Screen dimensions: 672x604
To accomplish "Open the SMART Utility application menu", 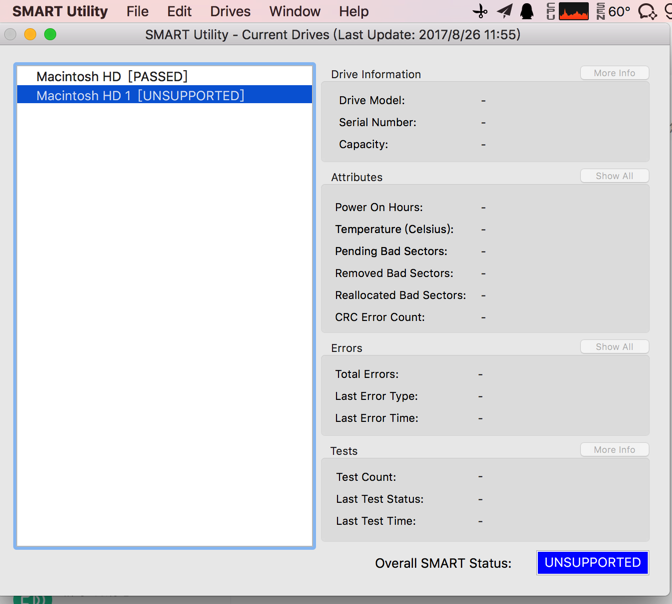I will tap(60, 11).
